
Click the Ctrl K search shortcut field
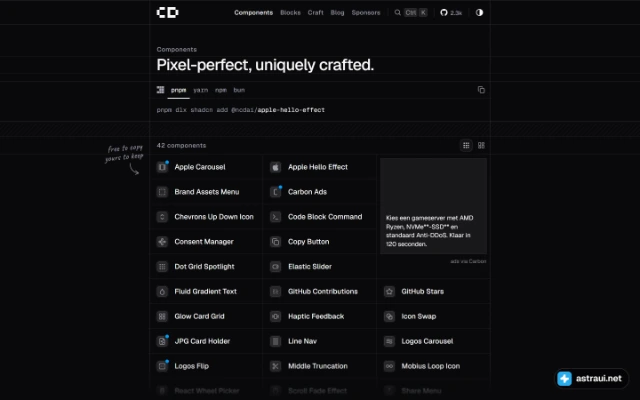coord(416,13)
